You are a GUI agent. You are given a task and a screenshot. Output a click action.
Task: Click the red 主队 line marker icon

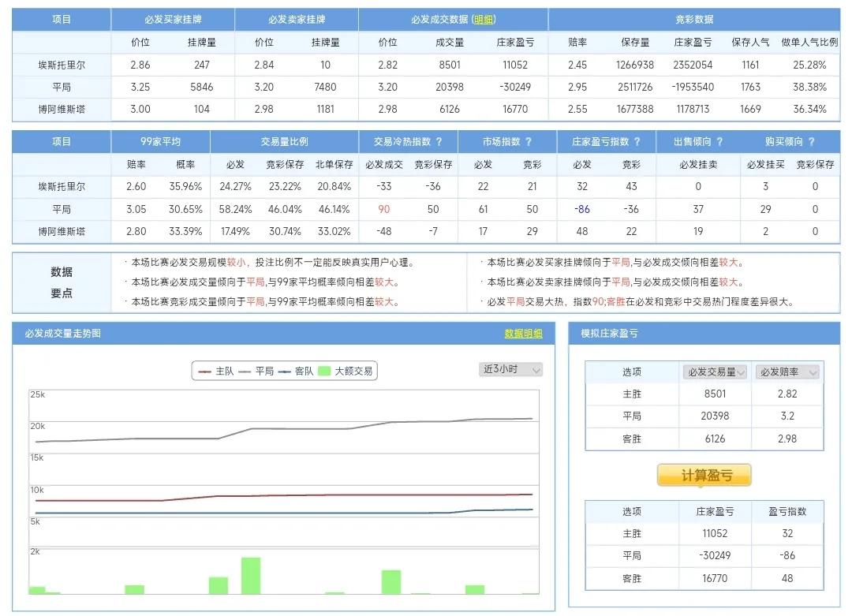coord(204,371)
